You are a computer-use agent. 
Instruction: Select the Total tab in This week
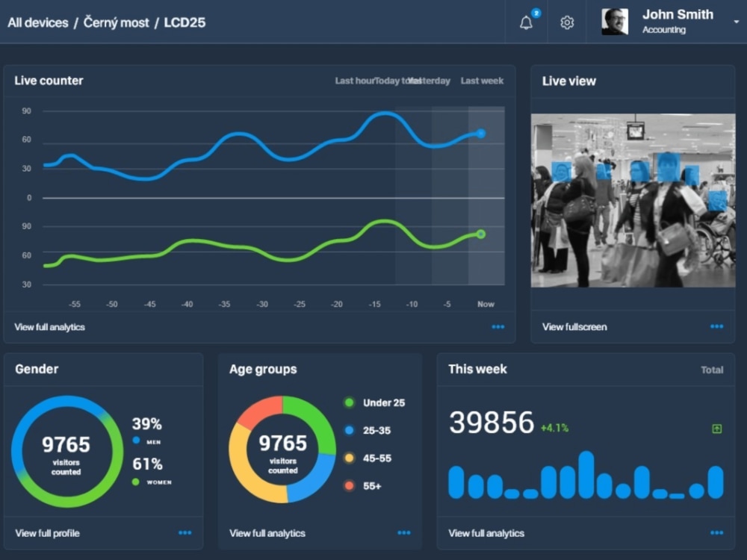click(x=712, y=370)
